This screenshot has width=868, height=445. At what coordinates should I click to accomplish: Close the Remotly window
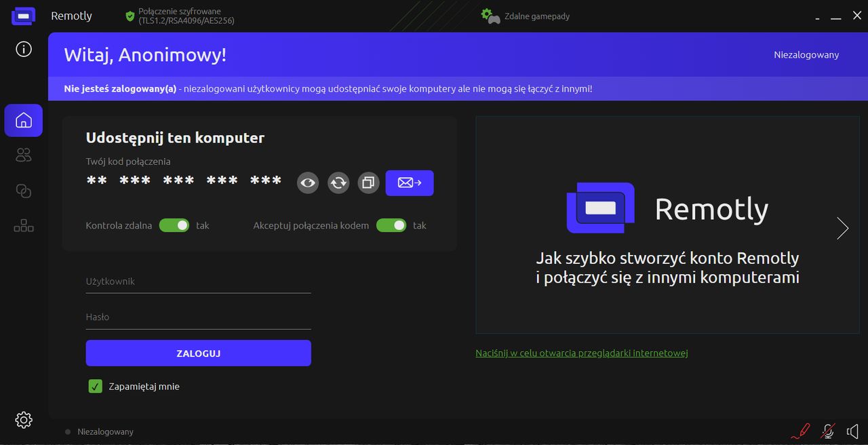pos(856,16)
